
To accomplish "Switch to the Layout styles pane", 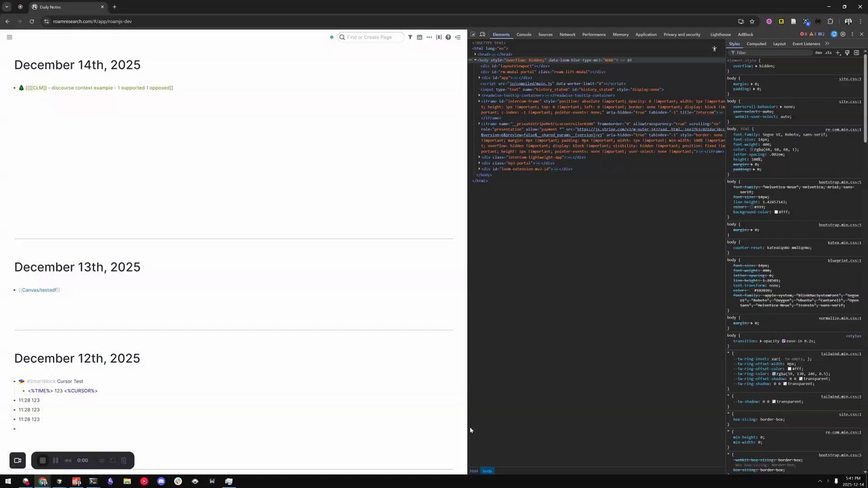I will [x=779, y=44].
